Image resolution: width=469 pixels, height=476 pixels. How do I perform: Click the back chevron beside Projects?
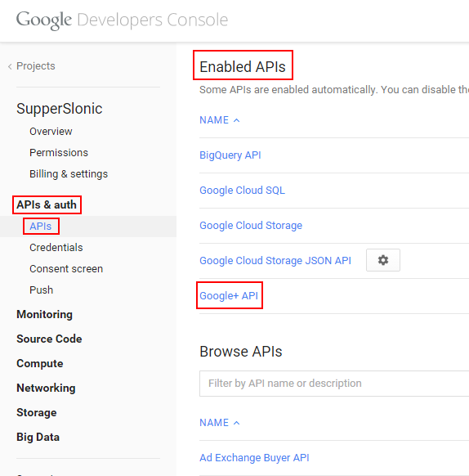[x=10, y=66]
